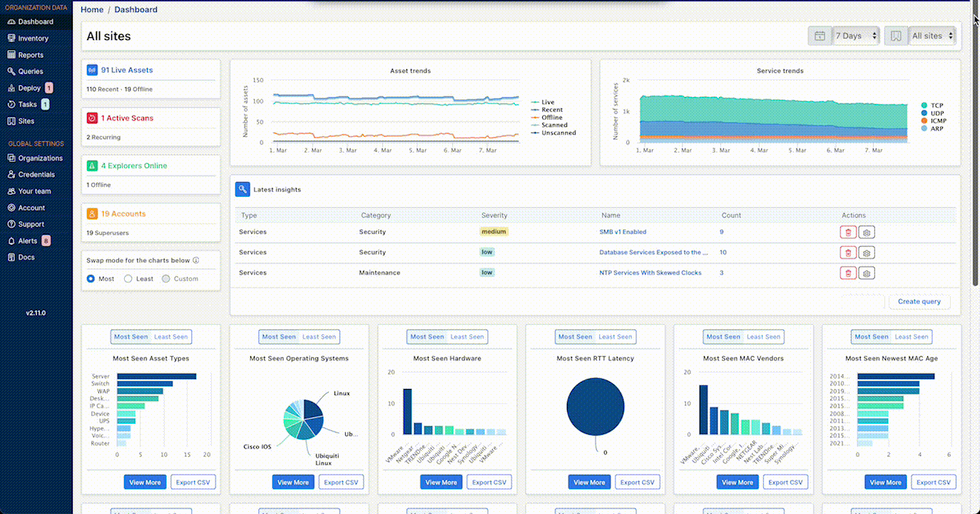980x514 pixels.
Task: Click the calendar icon beside 7 Days
Action: 820,36
